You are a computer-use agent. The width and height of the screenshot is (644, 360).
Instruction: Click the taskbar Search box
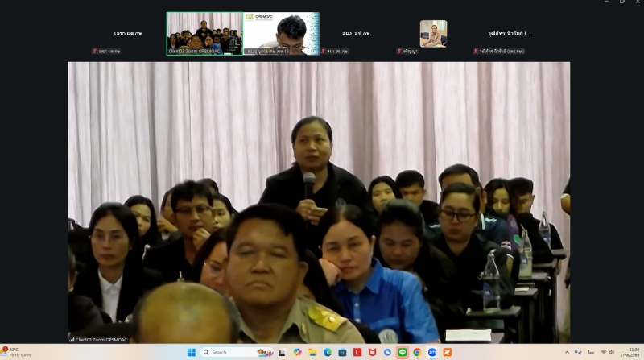coord(237,352)
